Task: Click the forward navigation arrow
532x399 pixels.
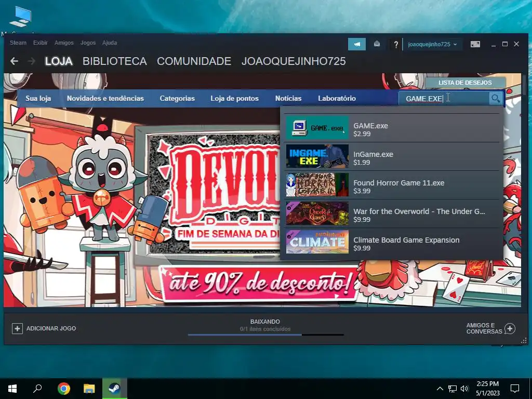Action: point(32,61)
